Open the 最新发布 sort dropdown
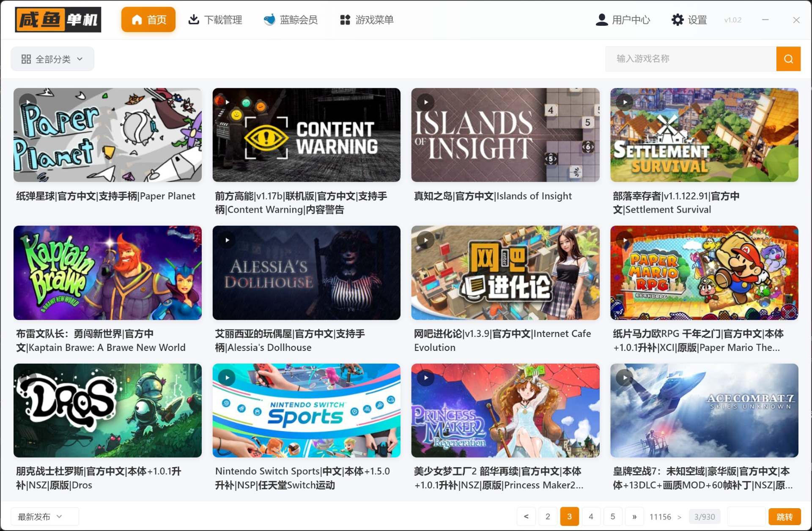The width and height of the screenshot is (812, 531). [41, 517]
